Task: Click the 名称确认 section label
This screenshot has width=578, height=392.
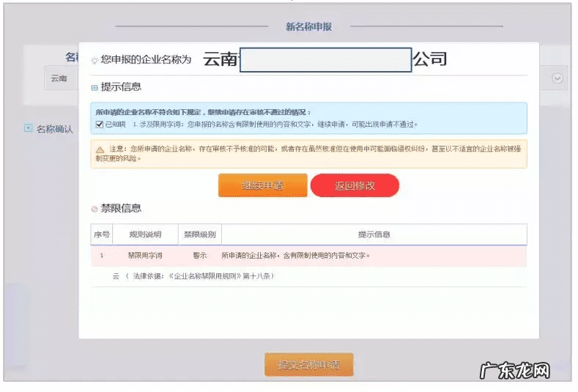Action: click(55, 130)
